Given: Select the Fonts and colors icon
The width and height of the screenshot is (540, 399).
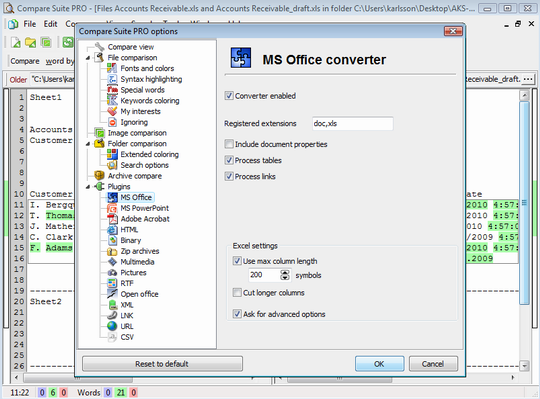Looking at the screenshot, I should click(112, 68).
